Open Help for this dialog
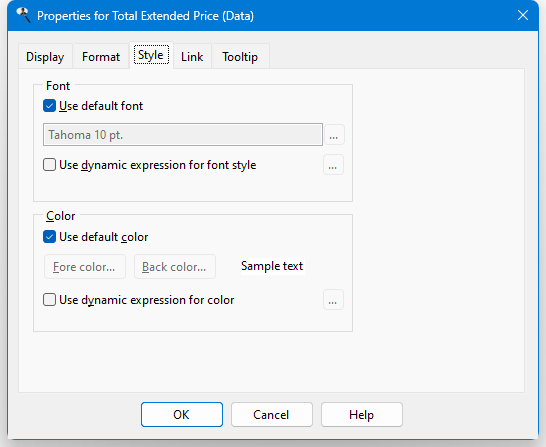The image size is (546, 447). click(362, 415)
